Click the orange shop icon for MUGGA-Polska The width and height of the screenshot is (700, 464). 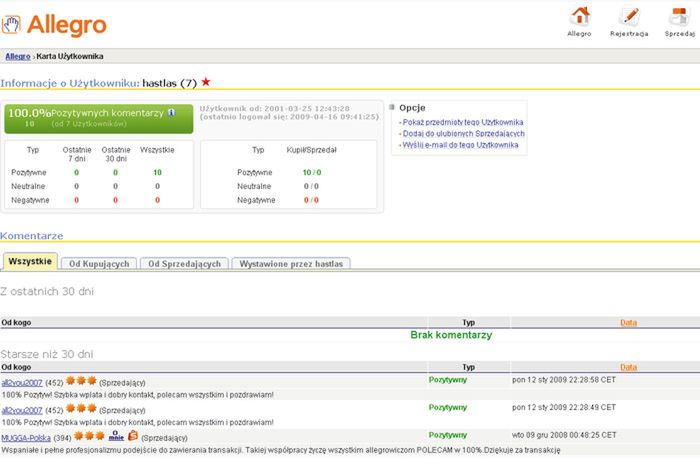point(133,435)
